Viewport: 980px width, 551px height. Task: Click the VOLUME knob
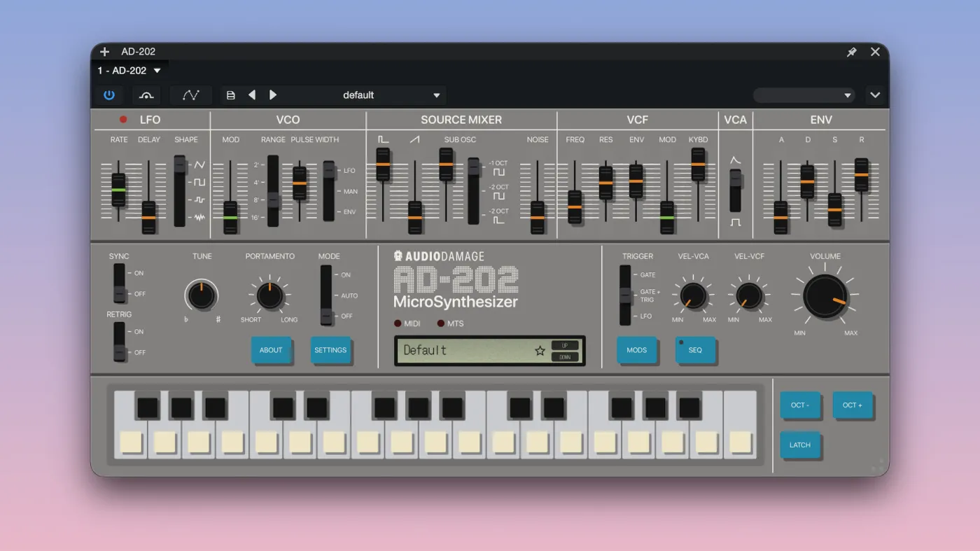[825, 296]
